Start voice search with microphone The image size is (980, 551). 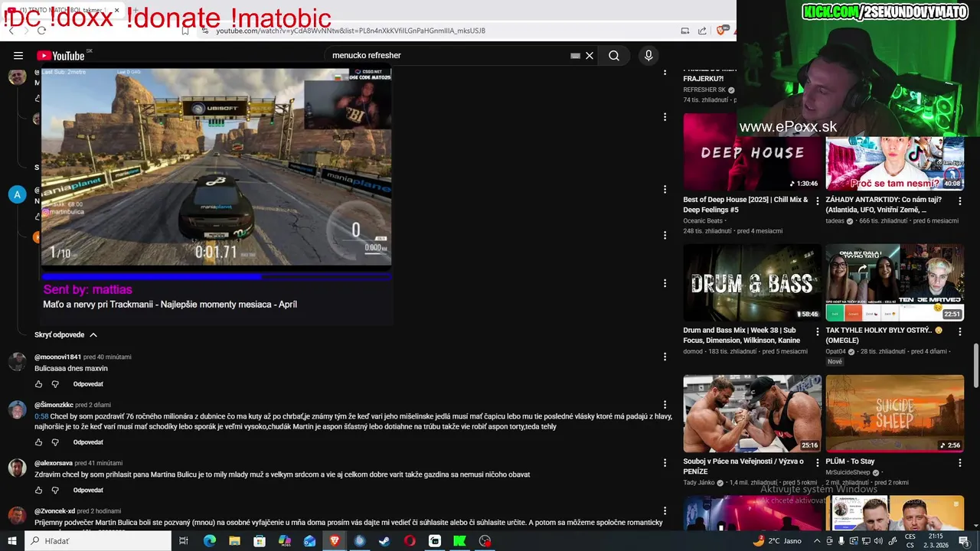pyautogui.click(x=648, y=56)
